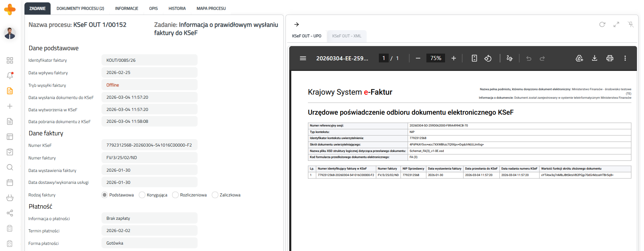Collapse preview panel with arrow
The height and width of the screenshot is (251, 644).
click(296, 24)
